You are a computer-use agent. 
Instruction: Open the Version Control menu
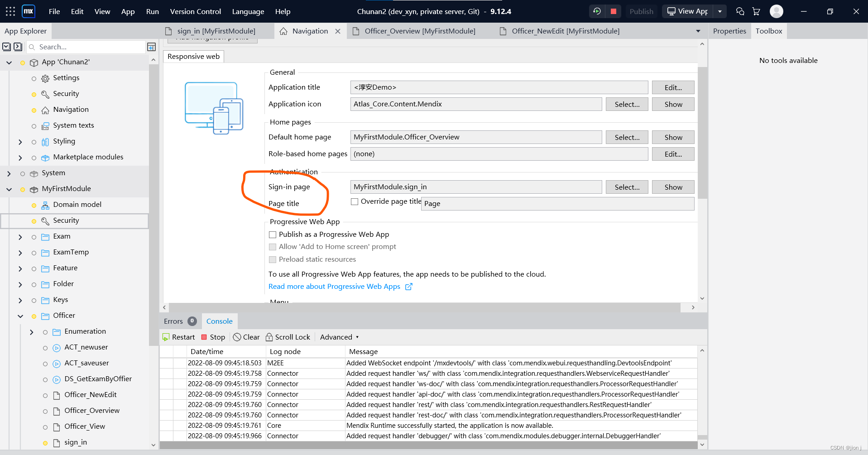195,11
